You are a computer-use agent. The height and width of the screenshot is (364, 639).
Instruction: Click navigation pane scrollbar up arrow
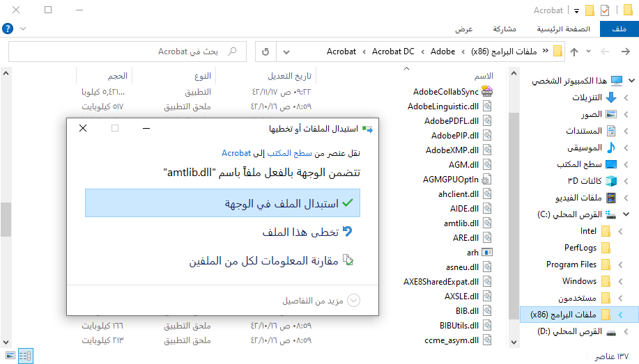(514, 73)
